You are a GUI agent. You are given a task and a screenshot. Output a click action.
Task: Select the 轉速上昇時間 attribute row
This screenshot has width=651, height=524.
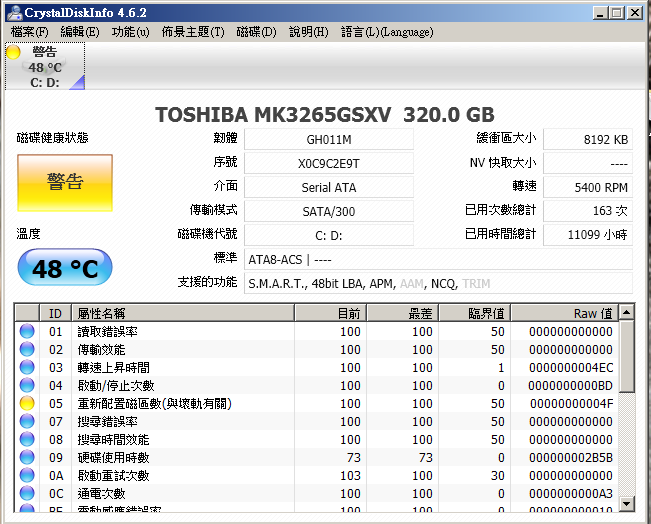click(317, 367)
